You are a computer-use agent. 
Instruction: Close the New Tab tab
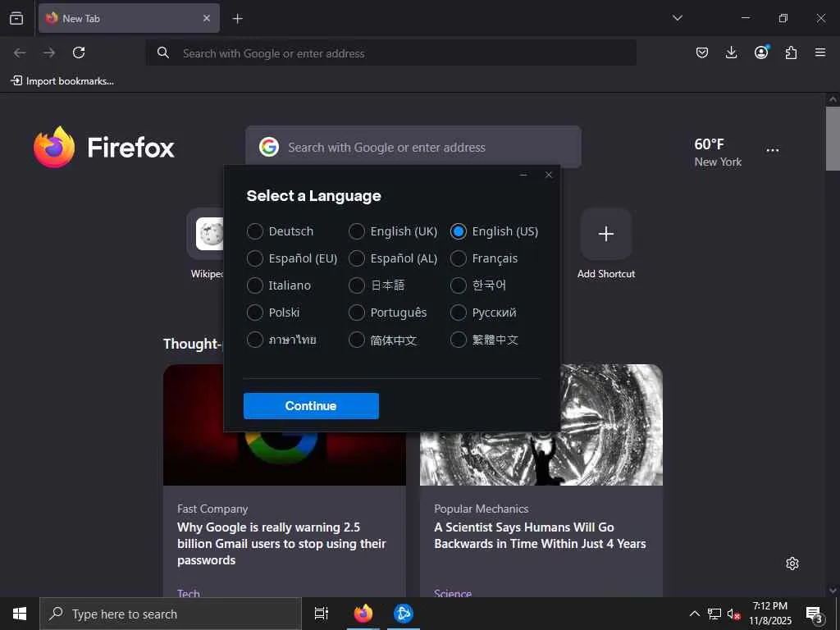click(x=206, y=18)
